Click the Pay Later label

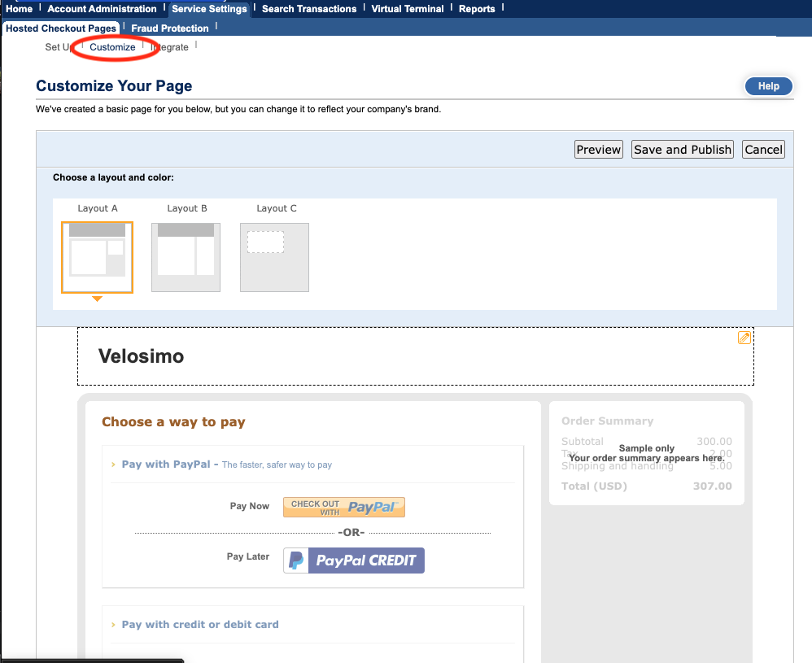click(248, 556)
